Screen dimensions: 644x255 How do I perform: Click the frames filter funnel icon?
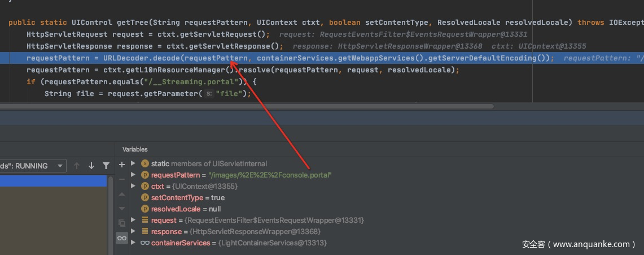tap(106, 166)
